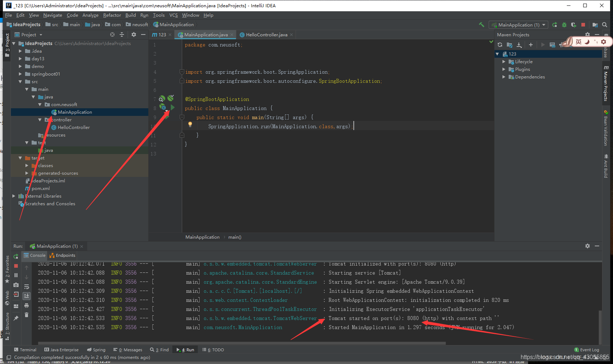The width and height of the screenshot is (613, 364).
Task: Build the project with the hammer icon
Action: coord(481,25)
